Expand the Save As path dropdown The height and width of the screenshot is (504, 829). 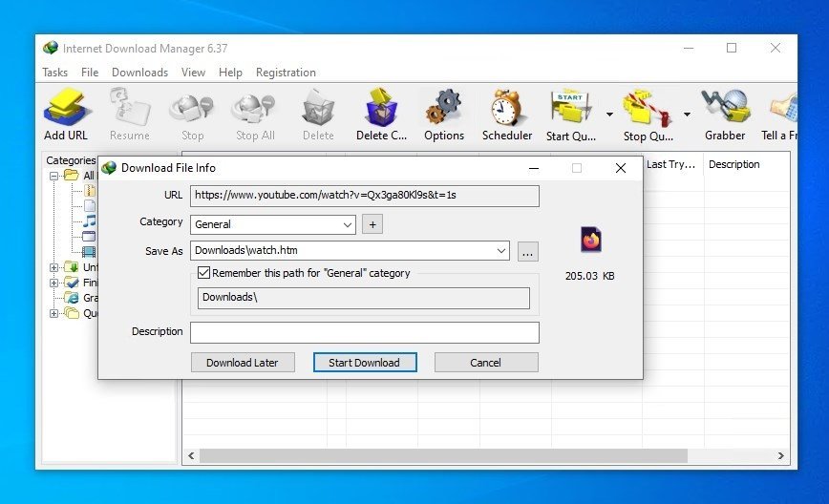[501, 251]
